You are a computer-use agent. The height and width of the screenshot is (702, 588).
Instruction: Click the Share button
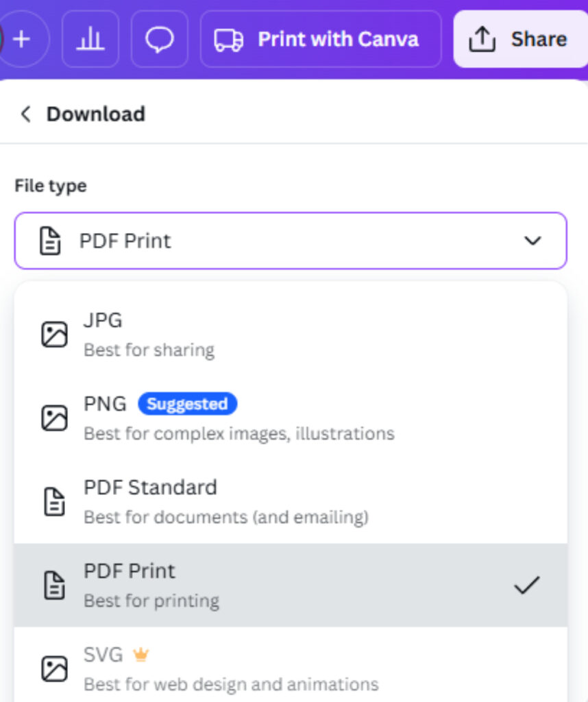(539, 39)
